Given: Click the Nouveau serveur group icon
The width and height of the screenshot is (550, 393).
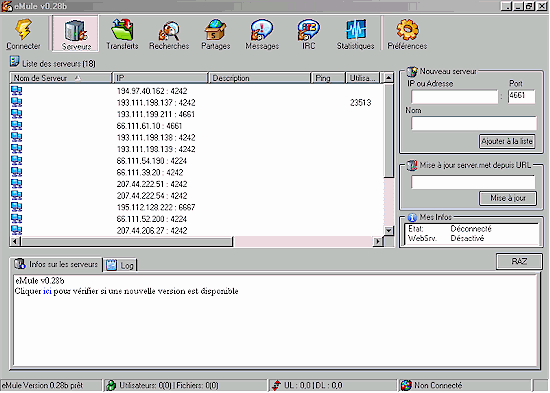Looking at the screenshot, I should click(412, 71).
